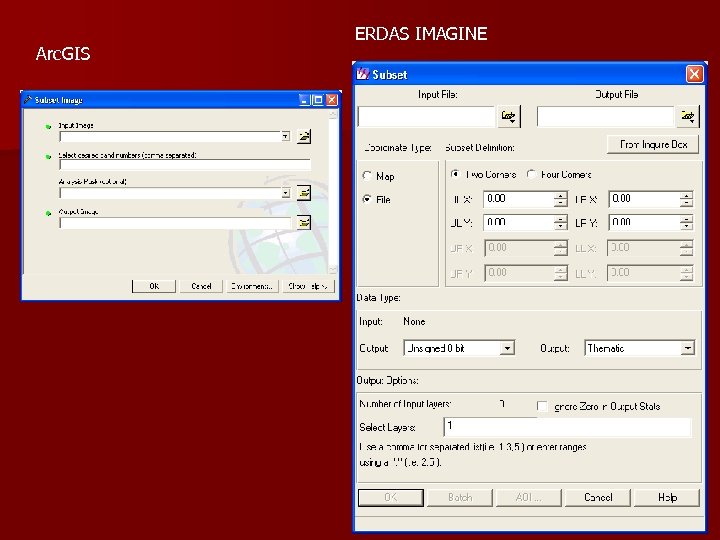This screenshot has height=540, width=720.
Task: Click the AOI button
Action: [x=529, y=498]
